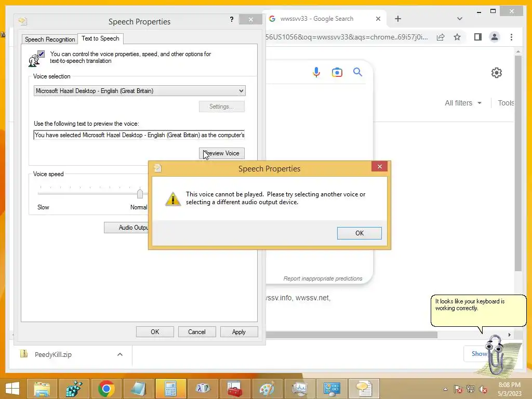The height and width of the screenshot is (399, 532).
Task: Select the Text to Speech tab
Action: tap(100, 38)
